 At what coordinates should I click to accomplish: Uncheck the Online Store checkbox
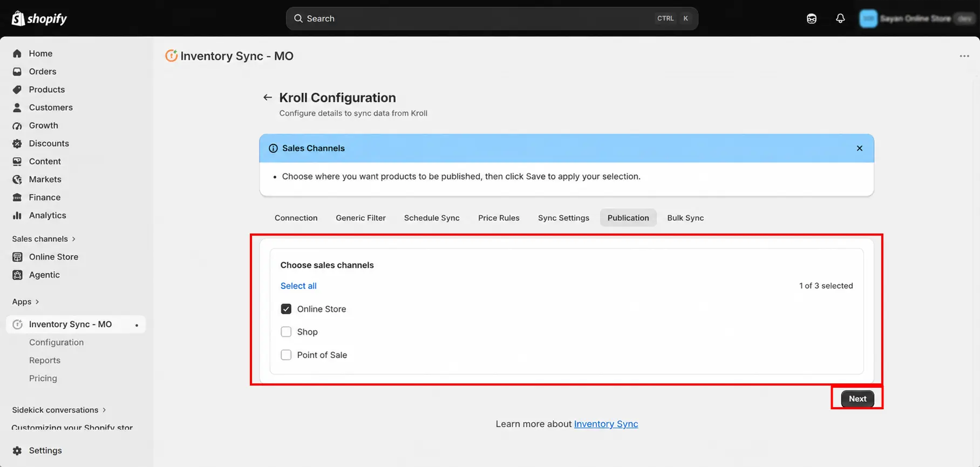286,309
